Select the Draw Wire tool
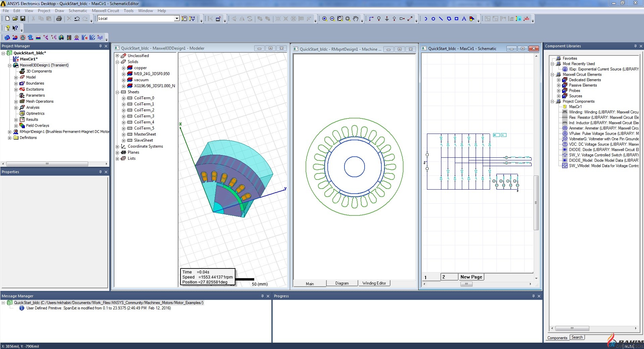This screenshot has width=644, height=349. 371,18
